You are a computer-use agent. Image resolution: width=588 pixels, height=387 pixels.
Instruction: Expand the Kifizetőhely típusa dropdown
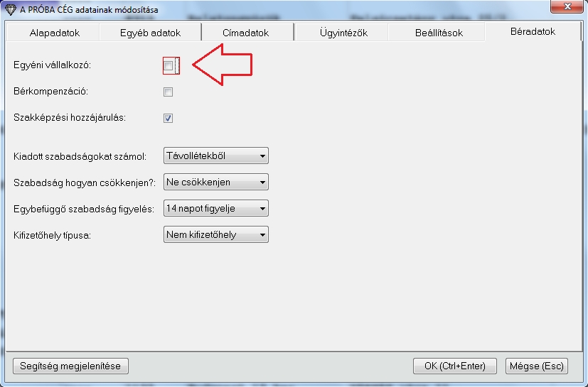[216, 235]
